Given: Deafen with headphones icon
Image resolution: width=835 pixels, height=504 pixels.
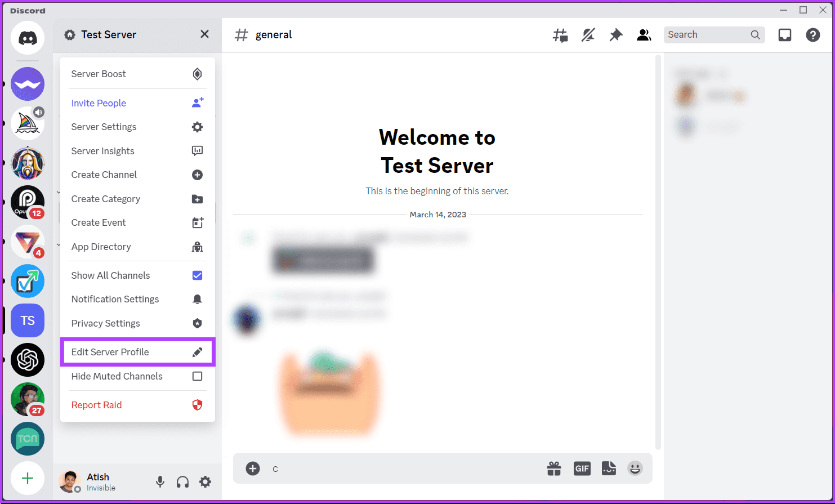Looking at the screenshot, I should [182, 481].
